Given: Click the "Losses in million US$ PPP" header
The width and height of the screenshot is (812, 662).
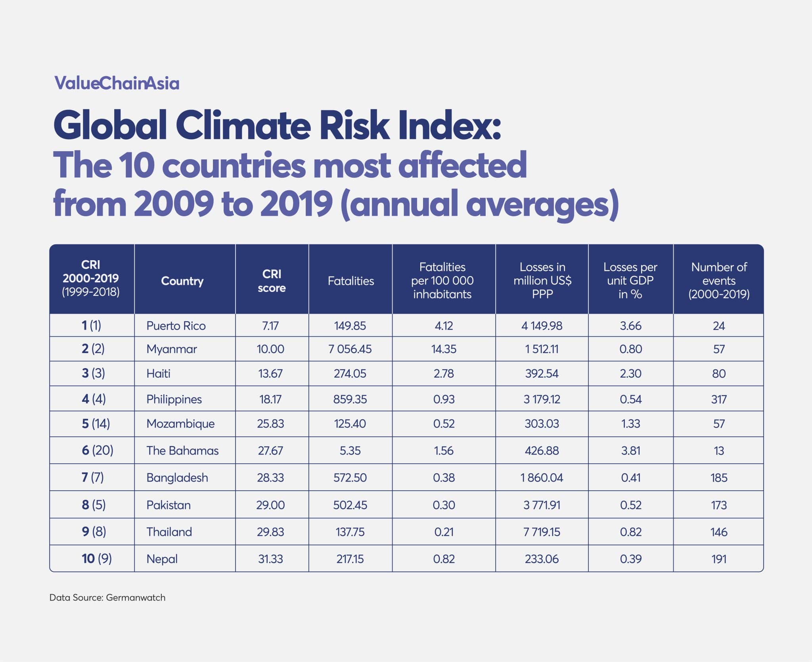Looking at the screenshot, I should [x=542, y=280].
